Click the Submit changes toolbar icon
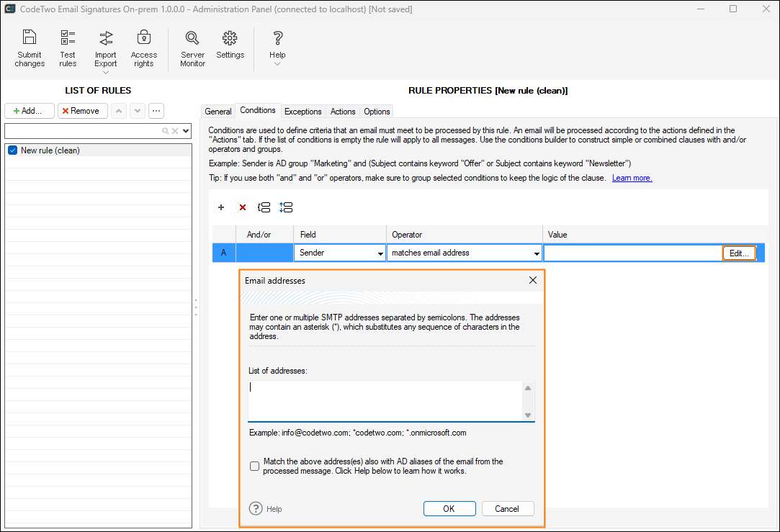The image size is (780, 532). 30,48
